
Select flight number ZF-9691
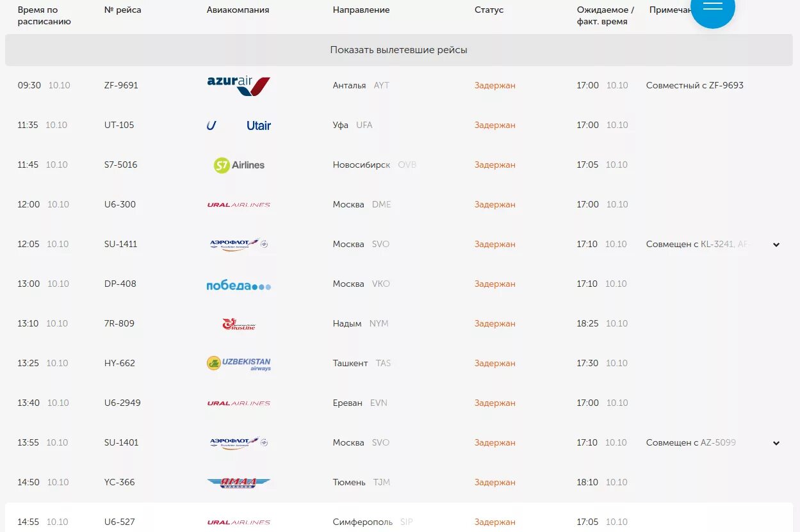pos(121,85)
